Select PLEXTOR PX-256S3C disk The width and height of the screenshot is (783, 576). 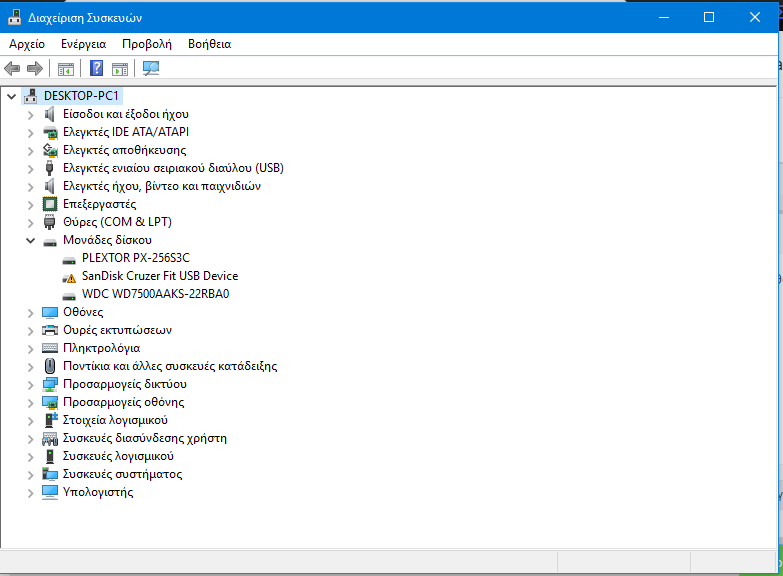[x=136, y=258]
